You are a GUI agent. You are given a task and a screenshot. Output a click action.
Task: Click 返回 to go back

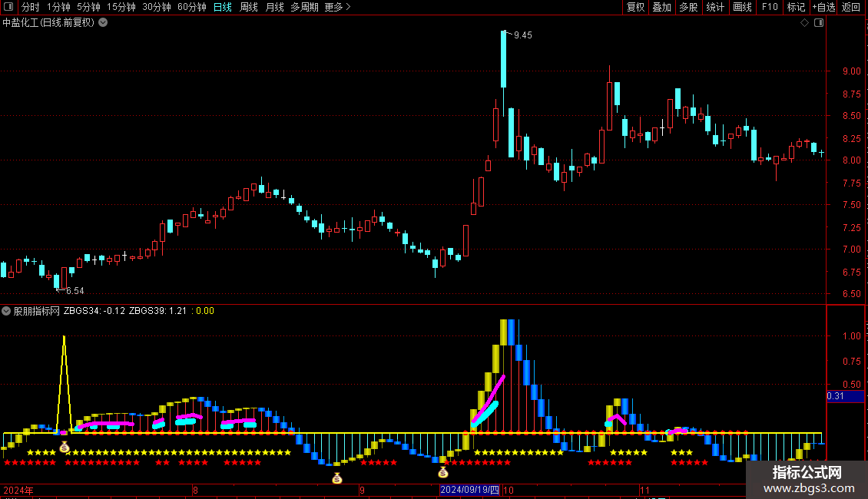851,7
